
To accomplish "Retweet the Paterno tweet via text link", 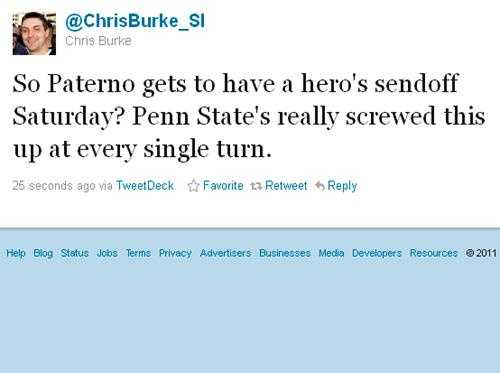I will click(x=286, y=185).
